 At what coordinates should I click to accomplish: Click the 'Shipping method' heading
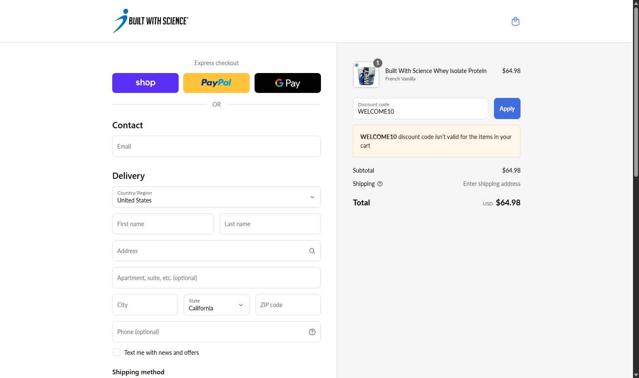(138, 372)
